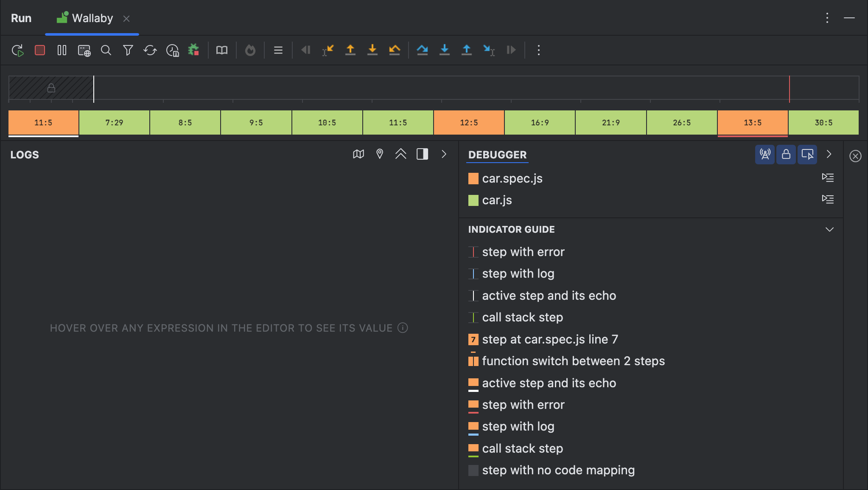Pause Wallaby using the pause icon
The width and height of the screenshot is (868, 490).
[62, 50]
